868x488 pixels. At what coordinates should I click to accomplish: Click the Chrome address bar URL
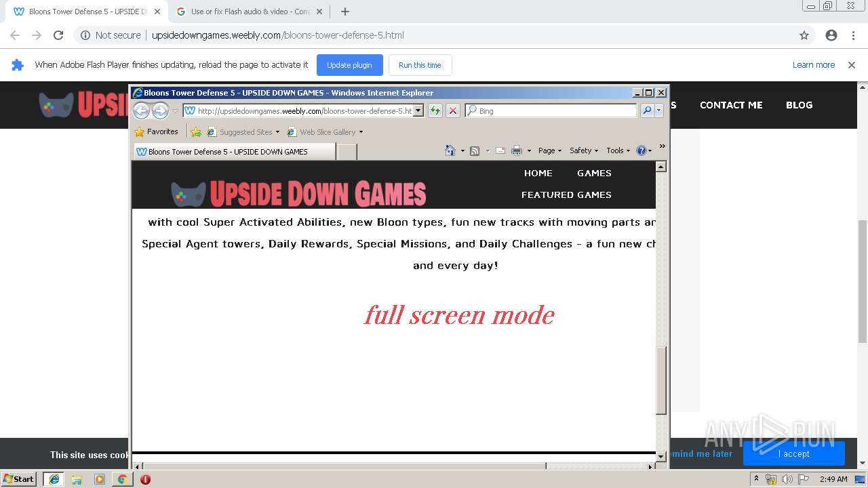coord(278,35)
